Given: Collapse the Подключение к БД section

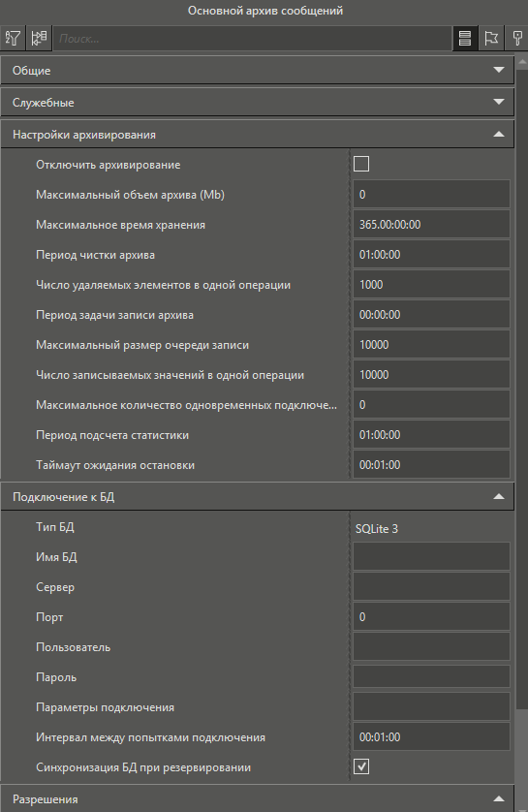Looking at the screenshot, I should click(499, 497).
